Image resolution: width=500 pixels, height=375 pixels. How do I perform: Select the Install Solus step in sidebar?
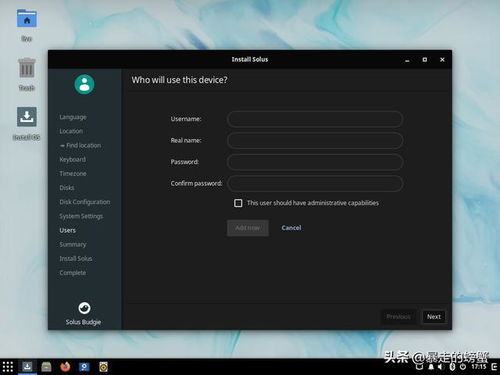point(76,259)
